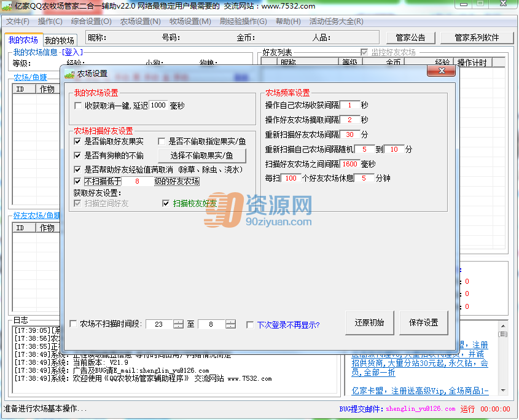Open the 文件(F) menu
This screenshot has width=519, height=420.
click(x=18, y=21)
